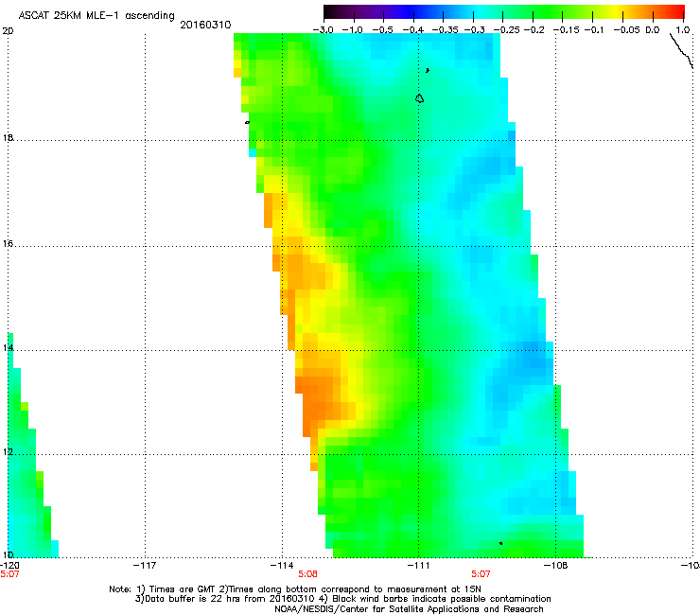Click the -0.05 colorbar tick label

(x=627, y=30)
